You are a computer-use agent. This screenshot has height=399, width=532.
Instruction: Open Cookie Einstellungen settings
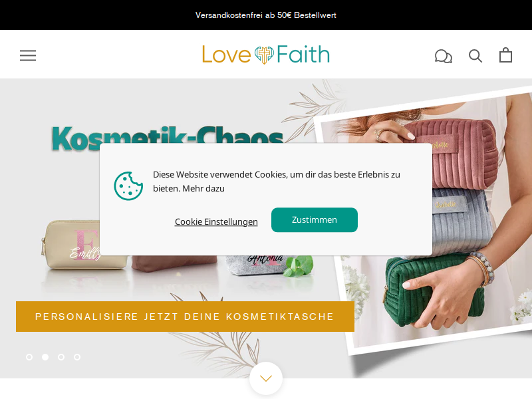216,221
